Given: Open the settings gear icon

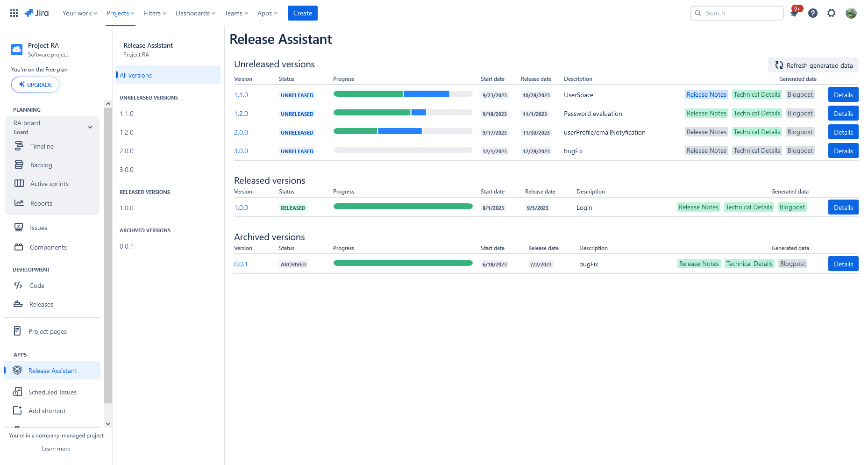Looking at the screenshot, I should [832, 13].
